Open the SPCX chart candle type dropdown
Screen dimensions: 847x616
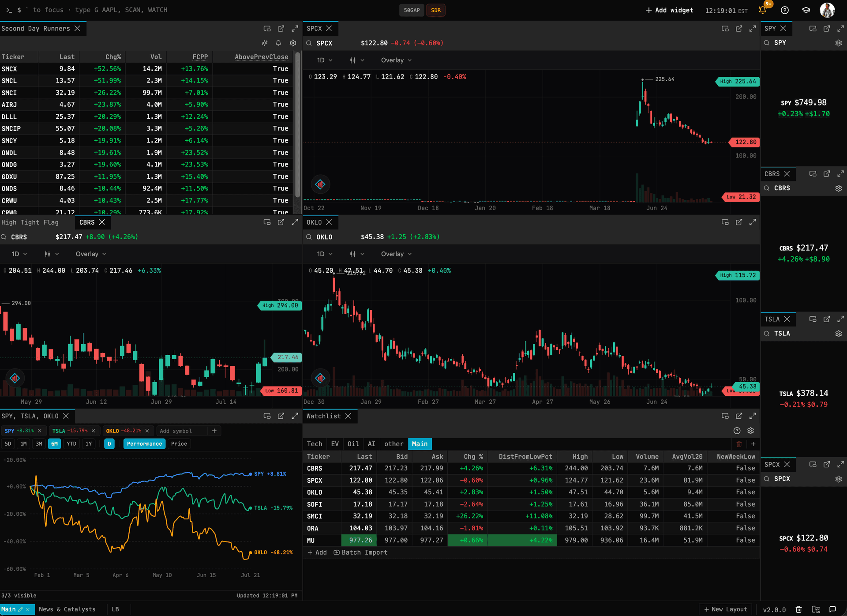pos(357,60)
